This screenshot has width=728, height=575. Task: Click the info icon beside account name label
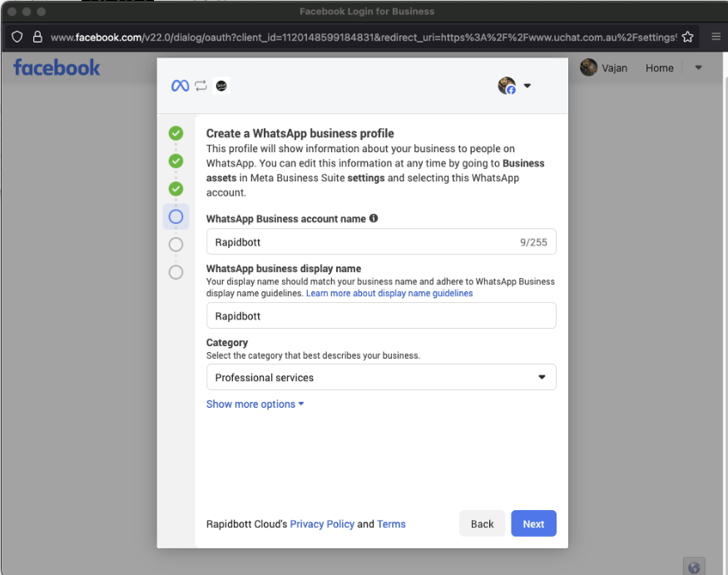coord(374,219)
